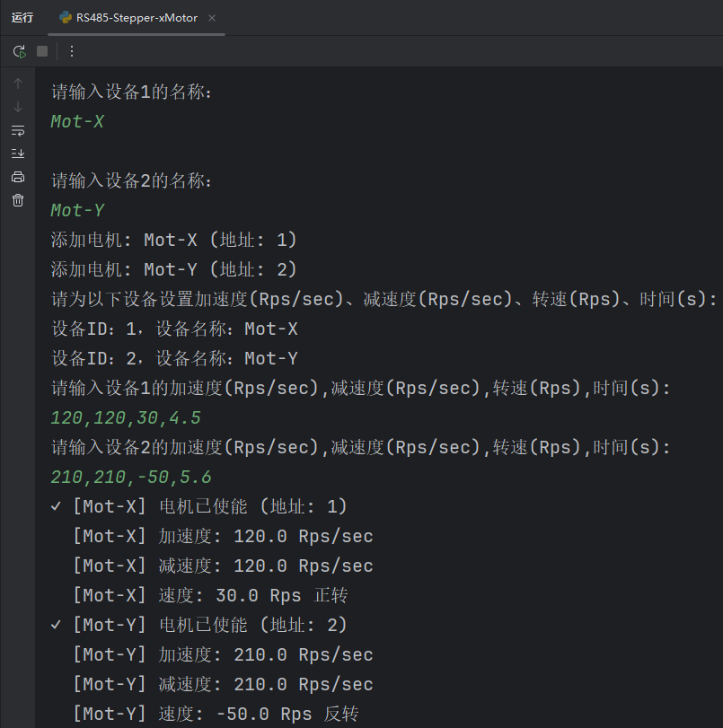Viewport: 723px width, 728px height.
Task: Click the line [Mot-Y] 电机已使能 (地址: 2)
Action: pyautogui.click(x=210, y=625)
